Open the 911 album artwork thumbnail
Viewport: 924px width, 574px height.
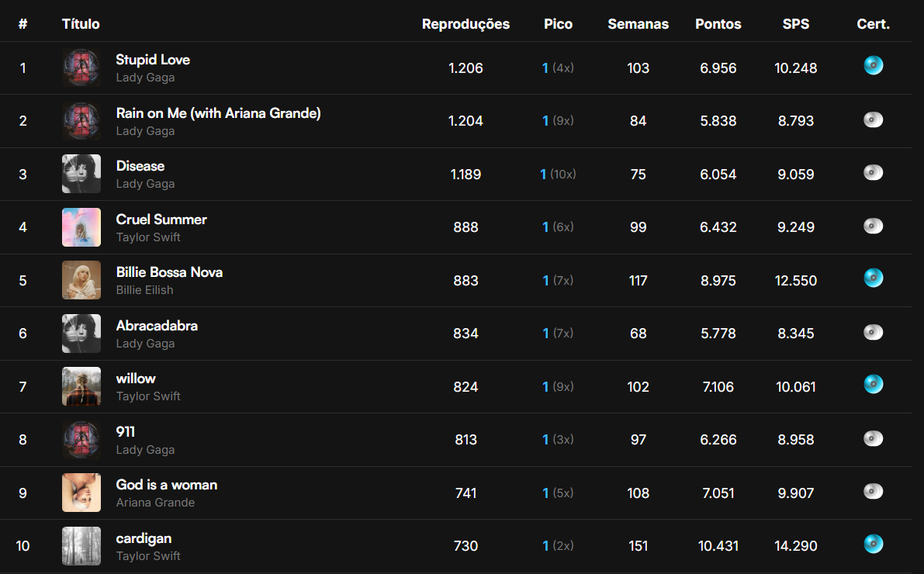pyautogui.click(x=81, y=440)
